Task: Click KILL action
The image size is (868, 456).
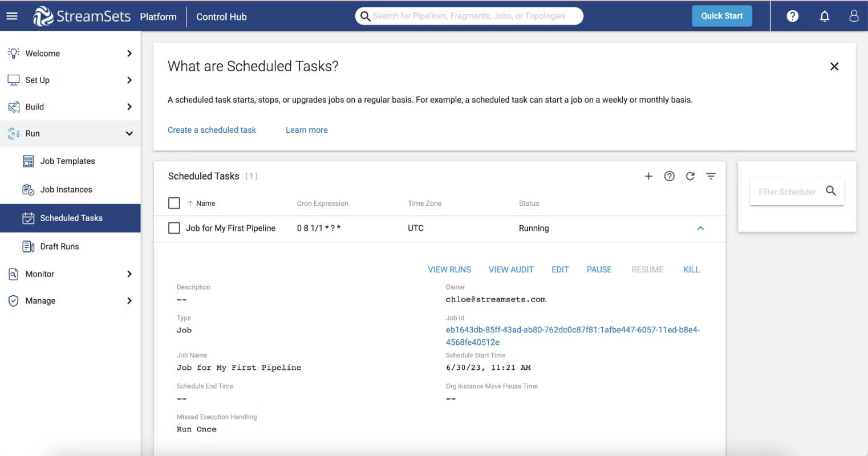Action: point(691,270)
